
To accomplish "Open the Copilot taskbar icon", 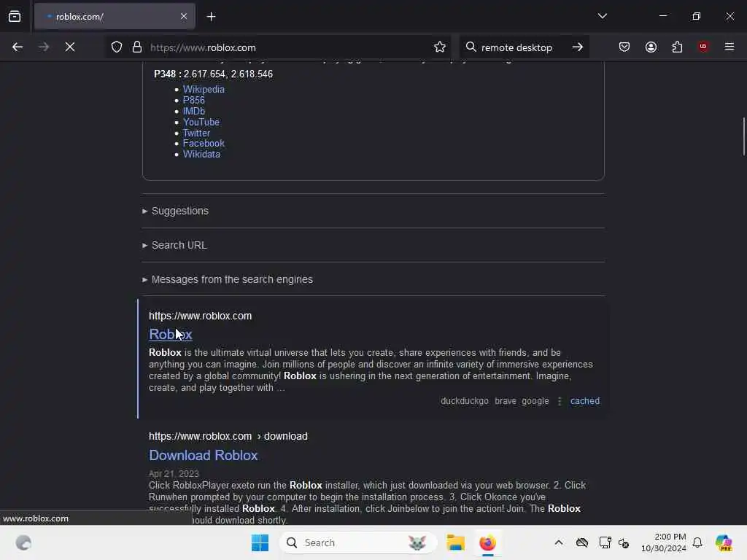I will 724,542.
